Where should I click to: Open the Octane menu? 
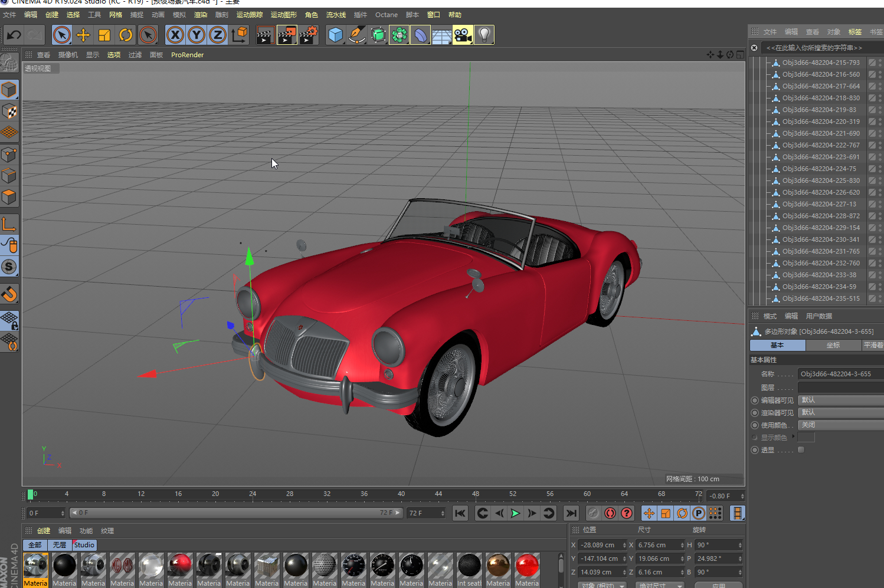pos(387,15)
